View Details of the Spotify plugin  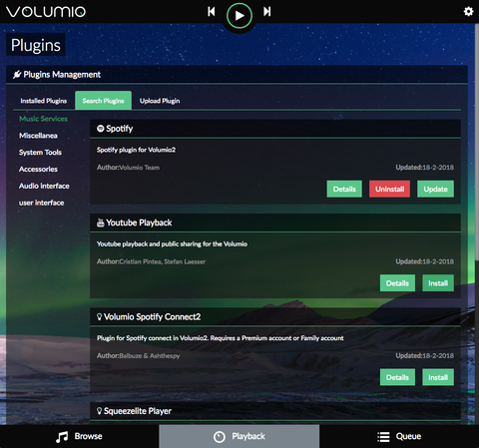(344, 189)
